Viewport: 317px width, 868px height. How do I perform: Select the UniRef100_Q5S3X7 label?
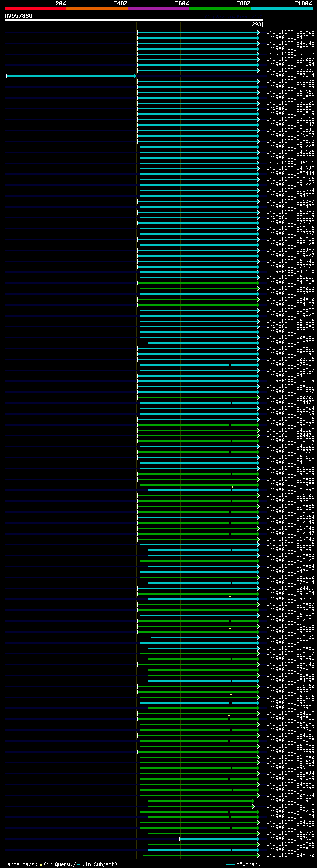pos(290,201)
